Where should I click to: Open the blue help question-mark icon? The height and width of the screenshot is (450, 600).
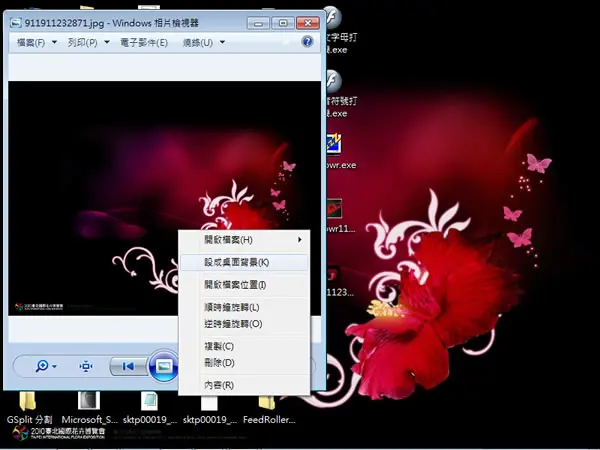click(x=307, y=41)
